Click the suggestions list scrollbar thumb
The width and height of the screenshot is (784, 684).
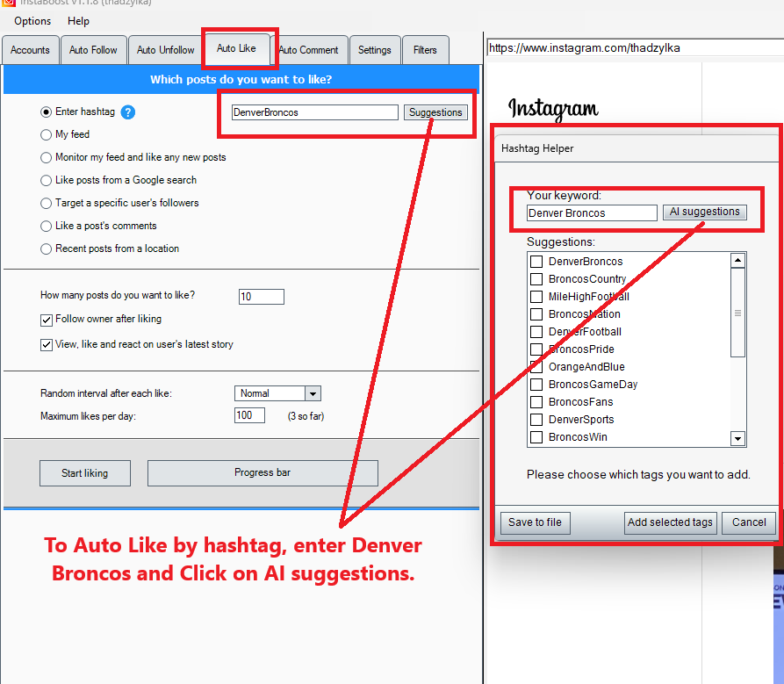coord(738,313)
